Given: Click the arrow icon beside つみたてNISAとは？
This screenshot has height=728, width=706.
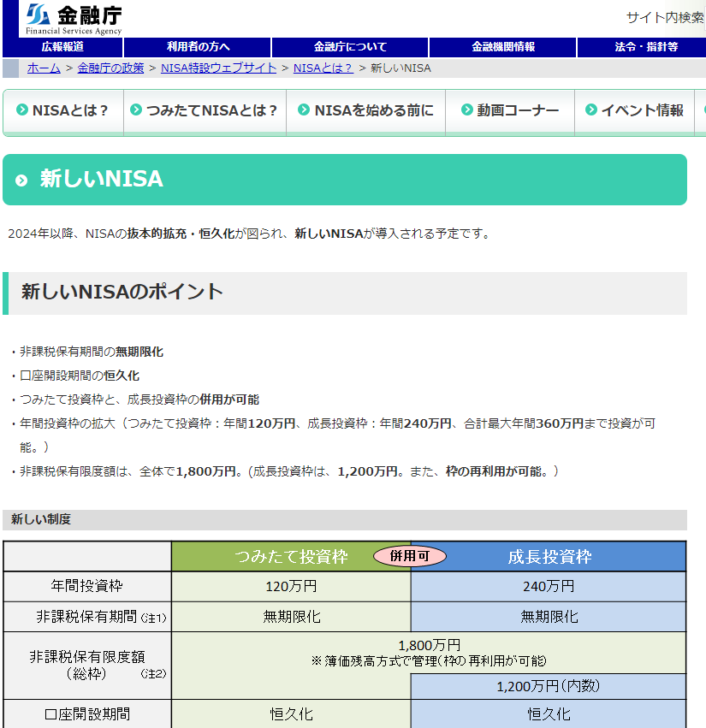Looking at the screenshot, I should [x=136, y=109].
